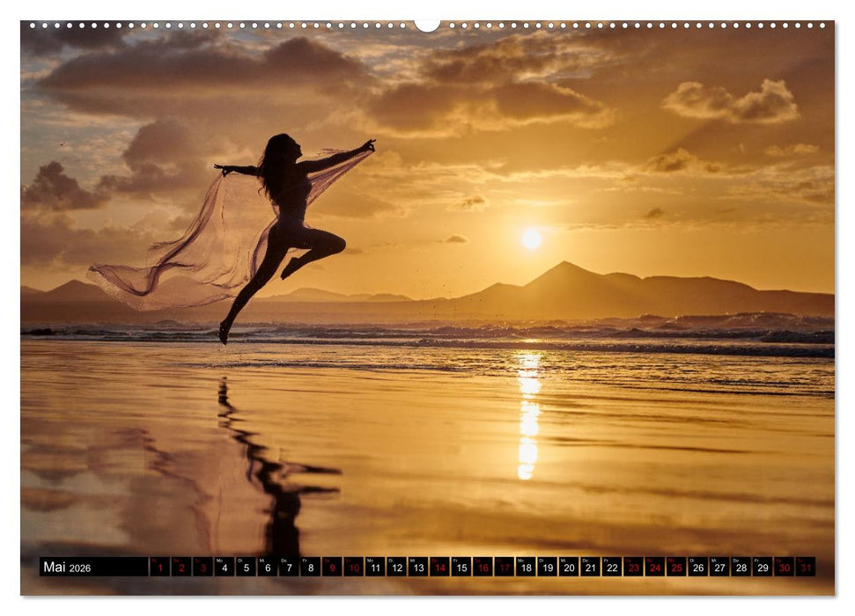Click date 14 marked in red
Screen dimensions: 855x616
(x=439, y=568)
